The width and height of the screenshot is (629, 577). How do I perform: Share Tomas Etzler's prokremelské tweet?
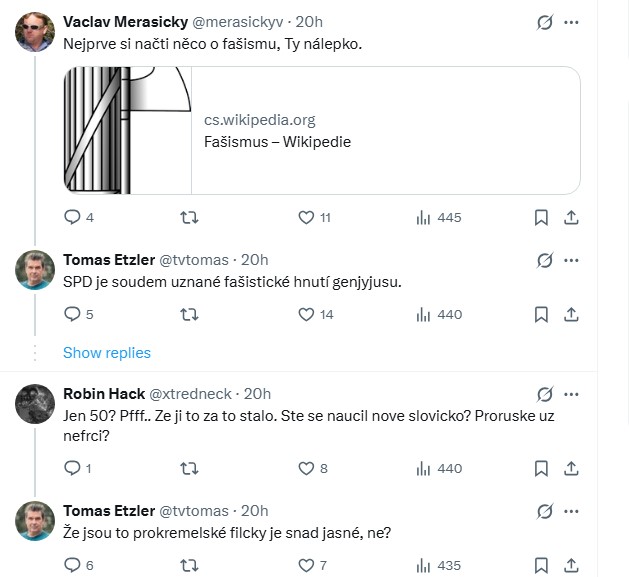click(x=571, y=565)
